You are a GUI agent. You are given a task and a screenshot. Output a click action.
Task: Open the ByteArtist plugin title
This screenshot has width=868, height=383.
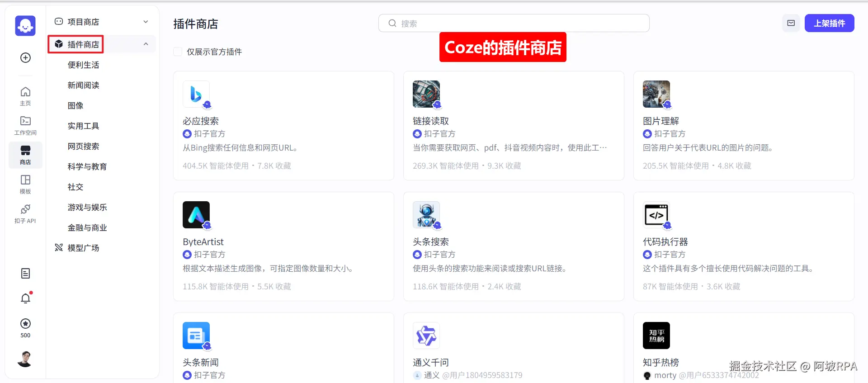pos(203,241)
